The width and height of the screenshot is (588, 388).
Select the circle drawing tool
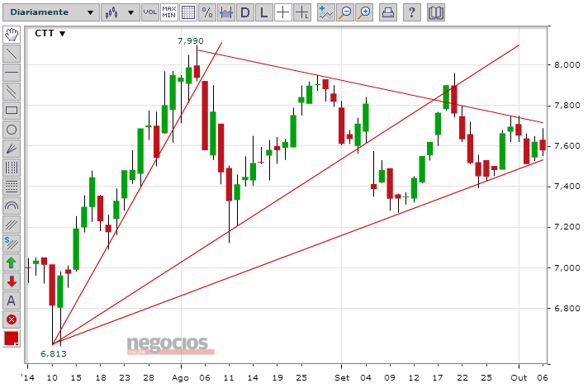coord(12,130)
